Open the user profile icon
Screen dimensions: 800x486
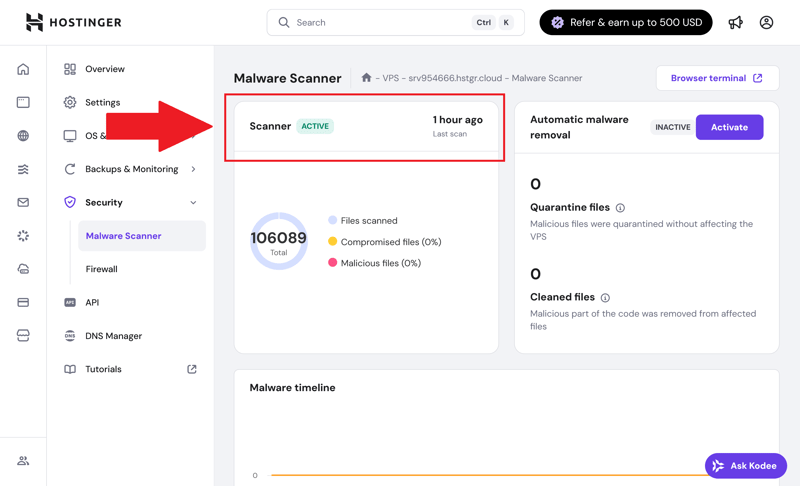point(766,22)
